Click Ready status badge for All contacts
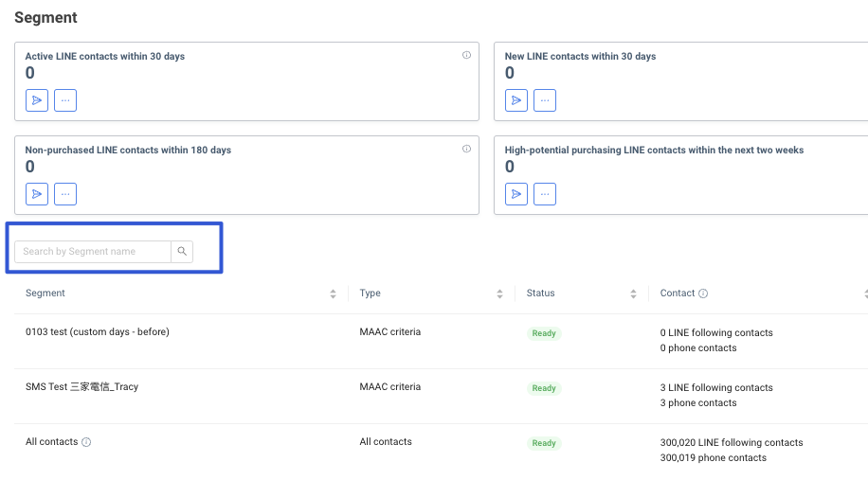868x480 pixels. point(544,443)
